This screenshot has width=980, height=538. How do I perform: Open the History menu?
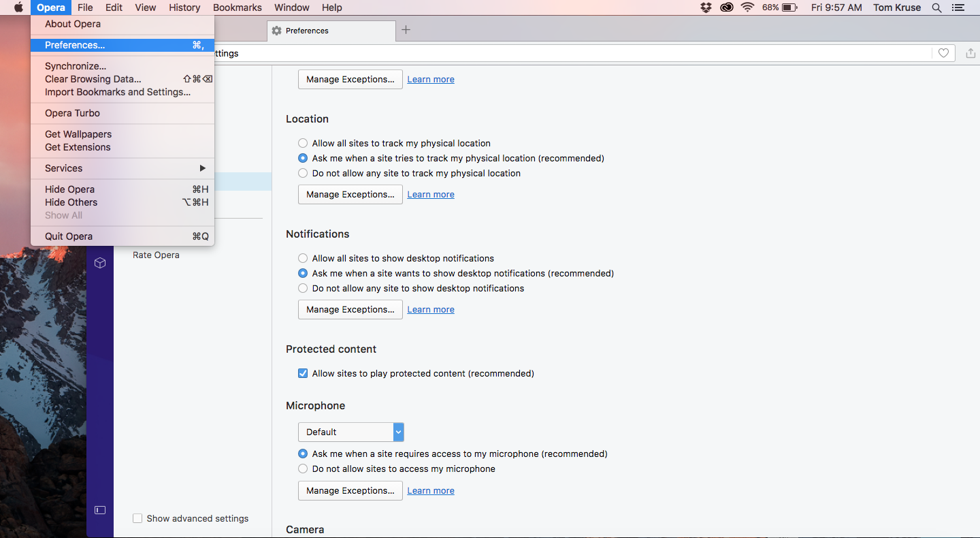(x=184, y=7)
